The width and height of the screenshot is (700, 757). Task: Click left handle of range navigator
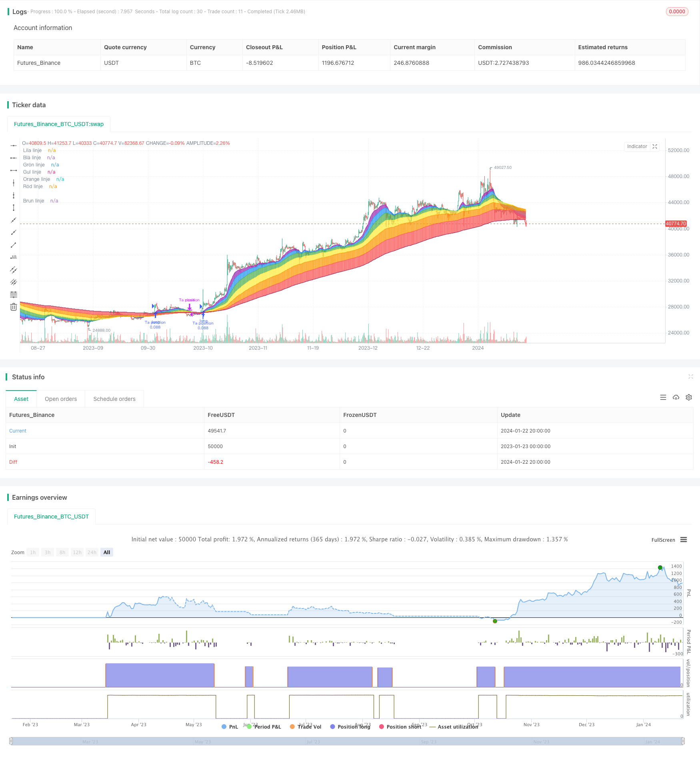(11, 741)
